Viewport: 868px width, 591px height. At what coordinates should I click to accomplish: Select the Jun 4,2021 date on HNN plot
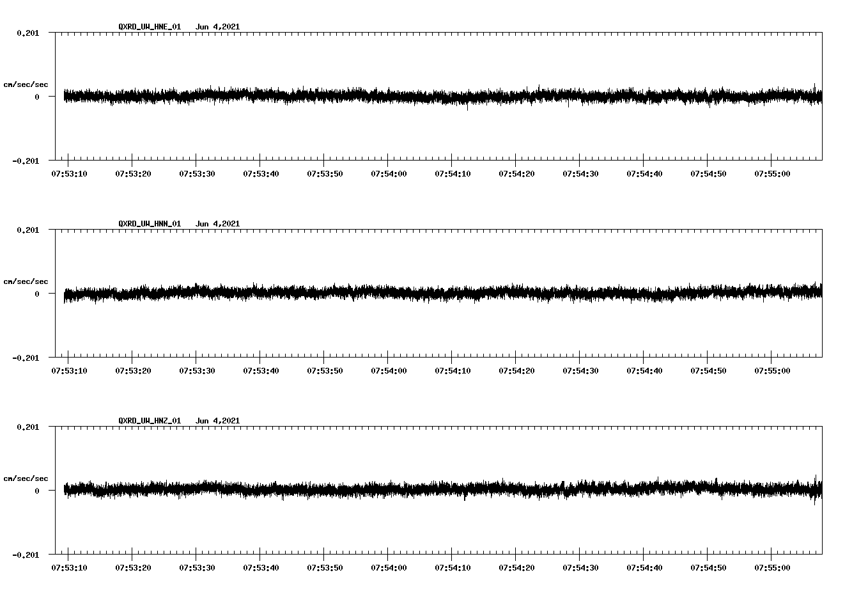coord(217,224)
